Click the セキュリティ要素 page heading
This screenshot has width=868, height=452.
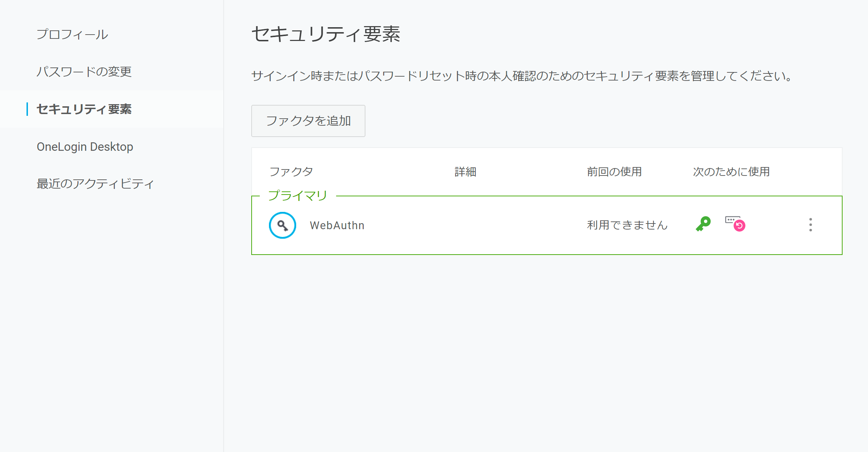point(326,34)
